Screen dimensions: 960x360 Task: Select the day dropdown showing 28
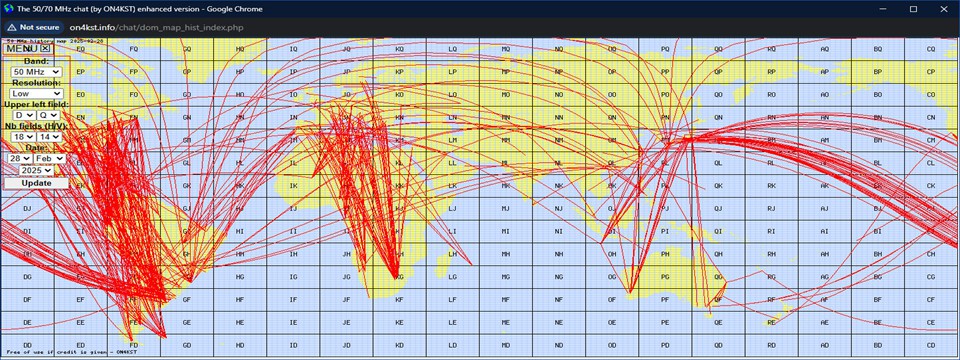click(20, 158)
